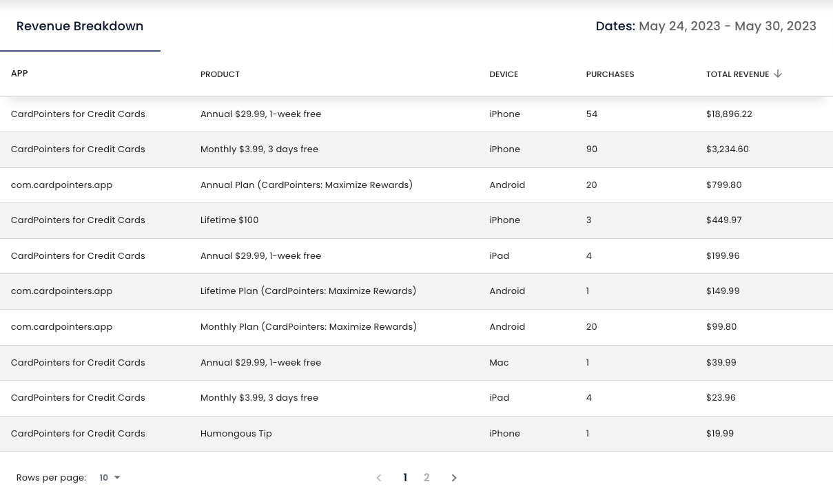This screenshot has width=833, height=504.
Task: Select page 1 in pagination
Action: coord(405,478)
